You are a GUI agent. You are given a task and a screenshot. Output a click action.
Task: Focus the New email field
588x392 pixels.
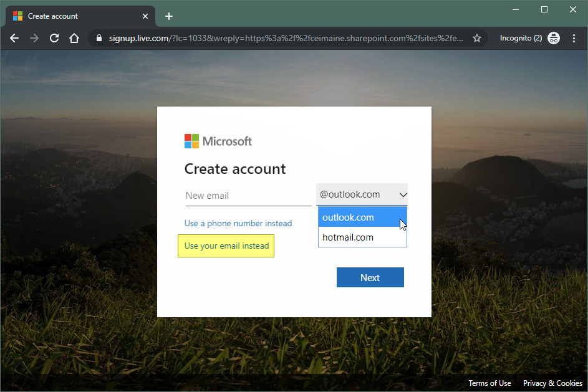[x=248, y=195]
